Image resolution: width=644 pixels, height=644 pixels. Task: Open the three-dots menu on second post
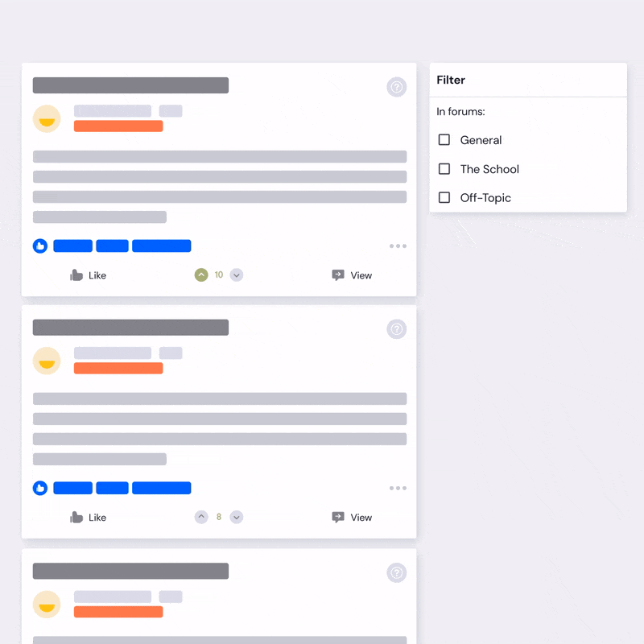(398, 488)
